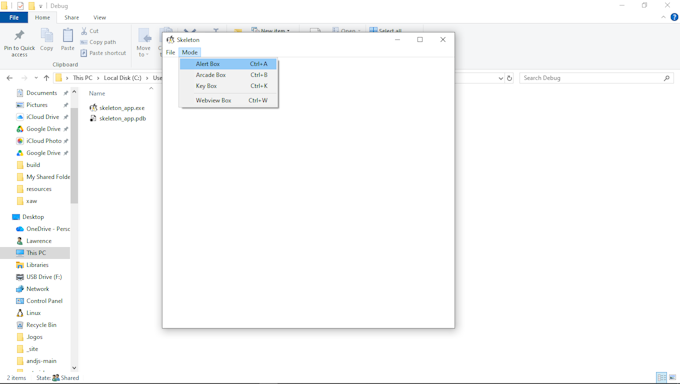The width and height of the screenshot is (680, 384).
Task: Click Paste shortcut in the ribbon
Action: (103, 53)
